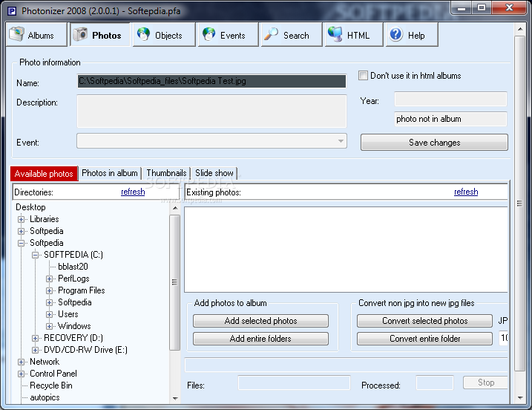Click main window scrollbar up arrow
Viewport: 532px width, 410px height.
pyautogui.click(x=520, y=29)
